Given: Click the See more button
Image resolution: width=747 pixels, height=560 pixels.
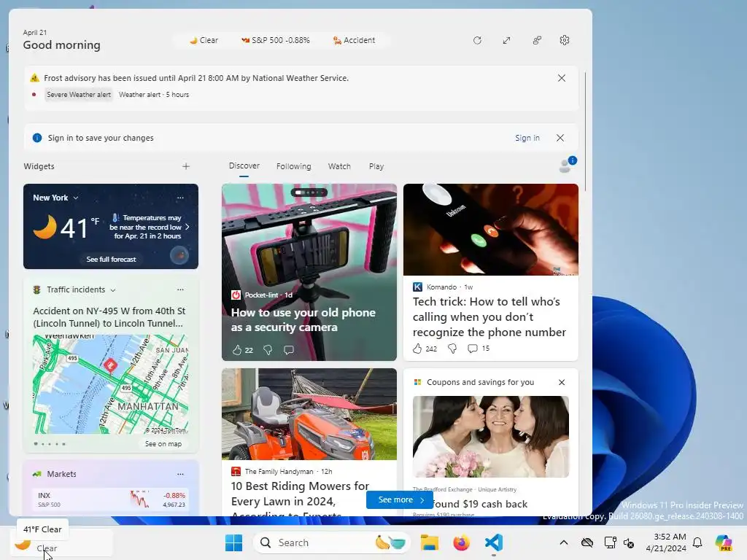Looking at the screenshot, I should (x=400, y=499).
